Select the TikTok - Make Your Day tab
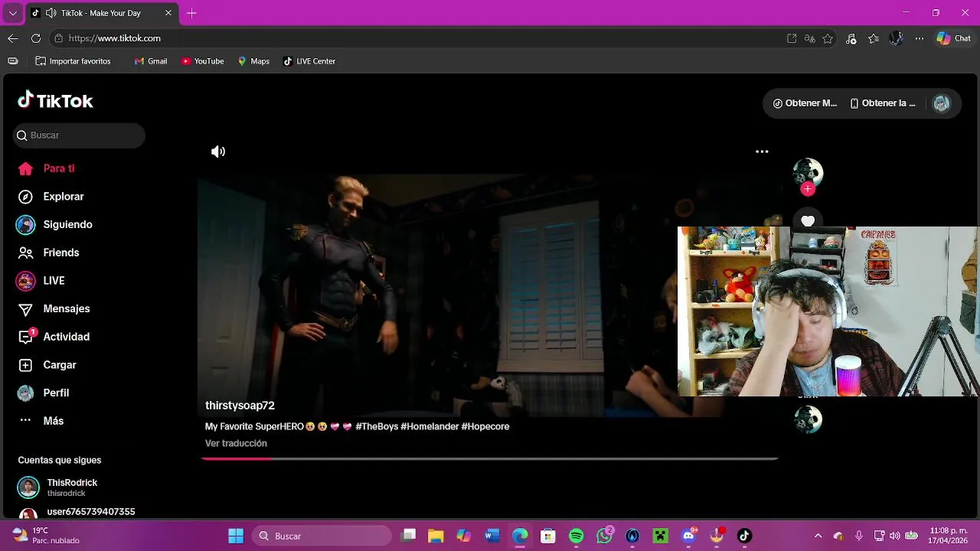The image size is (980, 551). [102, 13]
